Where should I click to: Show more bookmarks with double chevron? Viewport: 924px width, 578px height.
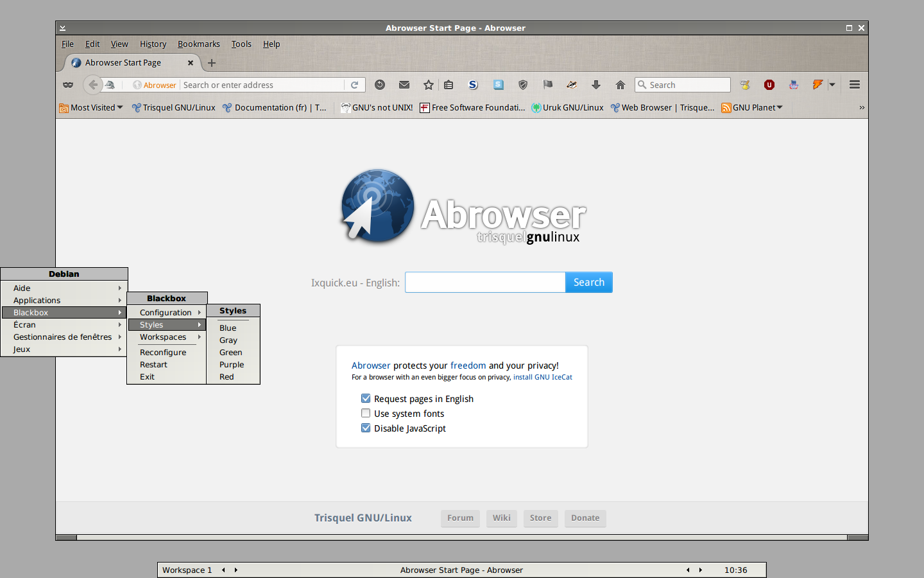(x=862, y=107)
